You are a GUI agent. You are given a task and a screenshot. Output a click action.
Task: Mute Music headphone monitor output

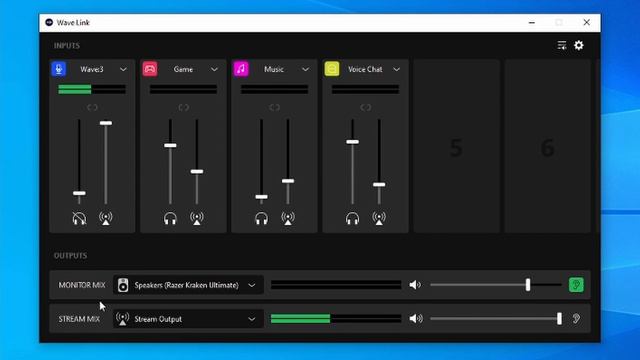point(261,218)
